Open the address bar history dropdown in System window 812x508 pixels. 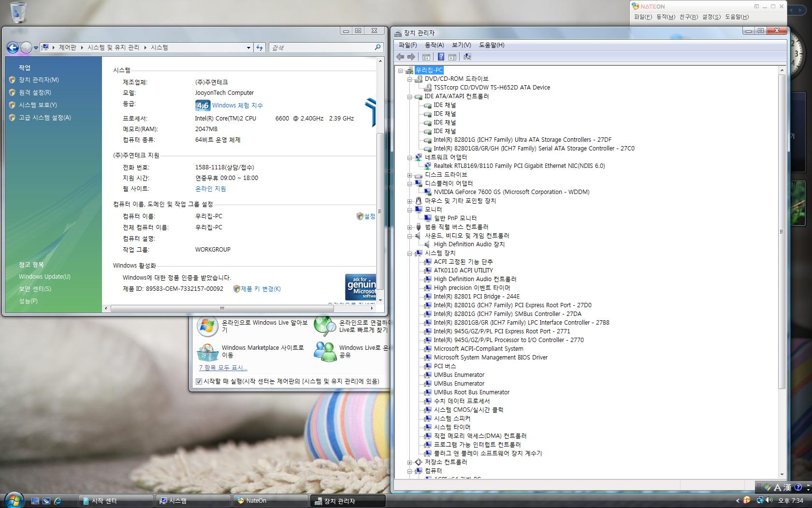248,47
